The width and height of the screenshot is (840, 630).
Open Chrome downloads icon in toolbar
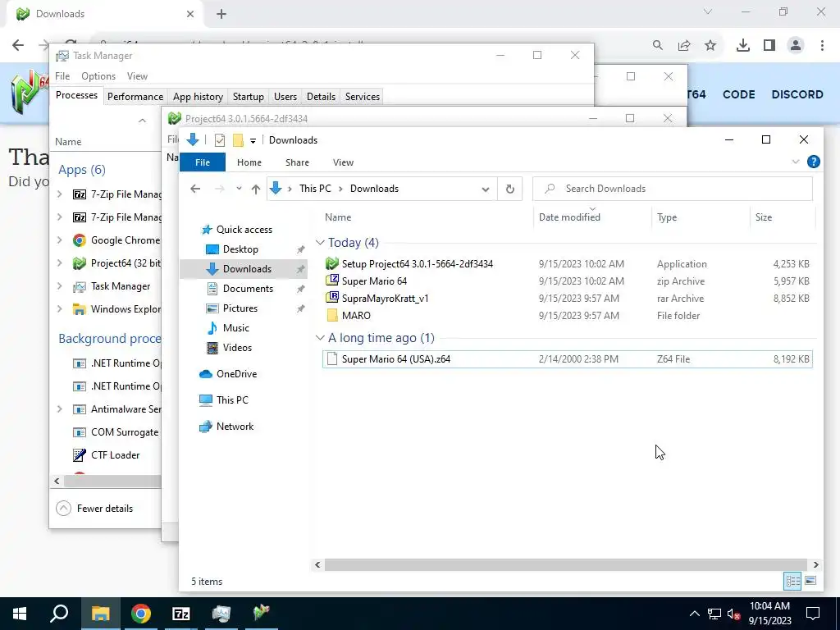pos(742,45)
